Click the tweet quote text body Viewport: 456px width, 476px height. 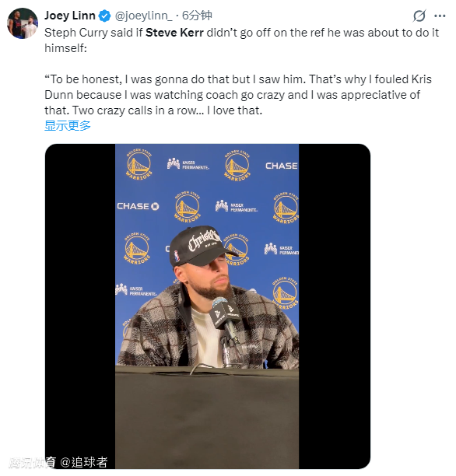(x=238, y=95)
